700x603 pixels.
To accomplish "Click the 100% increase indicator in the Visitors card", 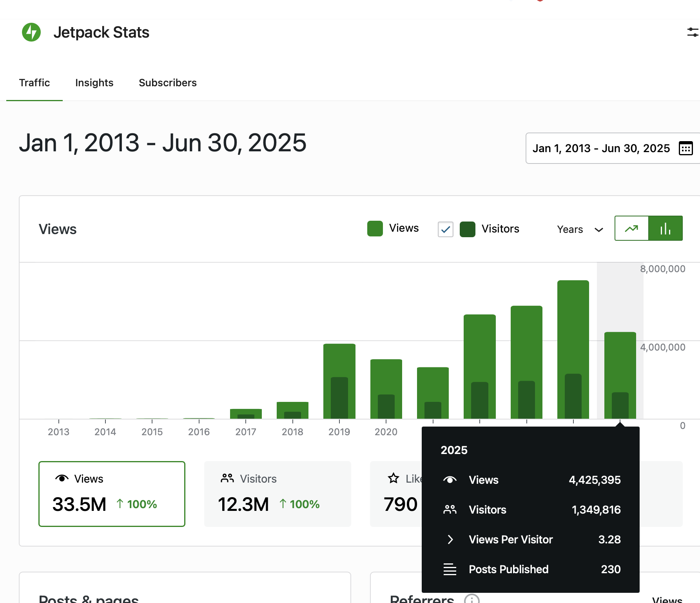I will click(x=299, y=504).
